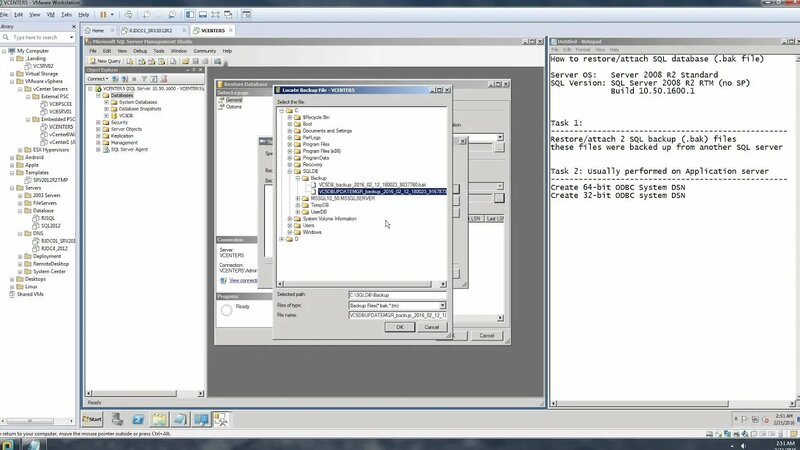Click Object Explorer refresh icon

point(154,79)
